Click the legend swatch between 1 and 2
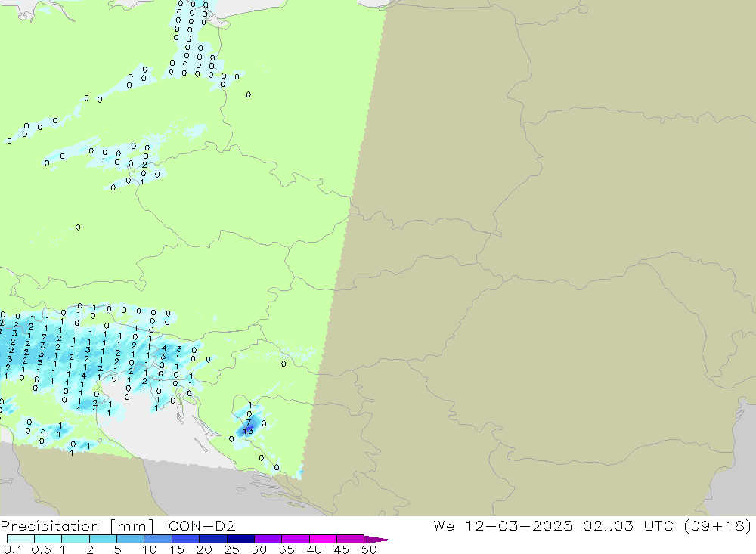Viewport: 756px width, 554px height. pyautogui.click(x=76, y=539)
